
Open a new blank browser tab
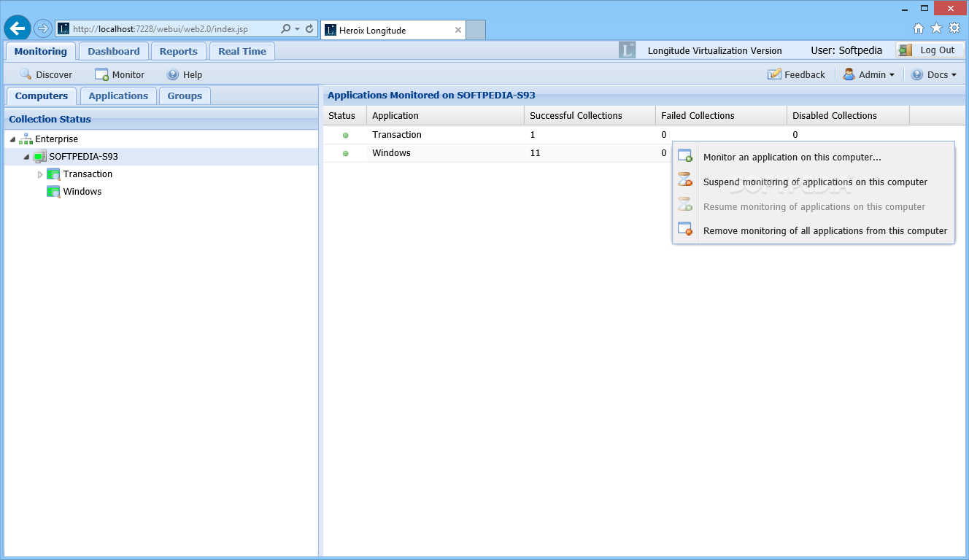pos(476,30)
